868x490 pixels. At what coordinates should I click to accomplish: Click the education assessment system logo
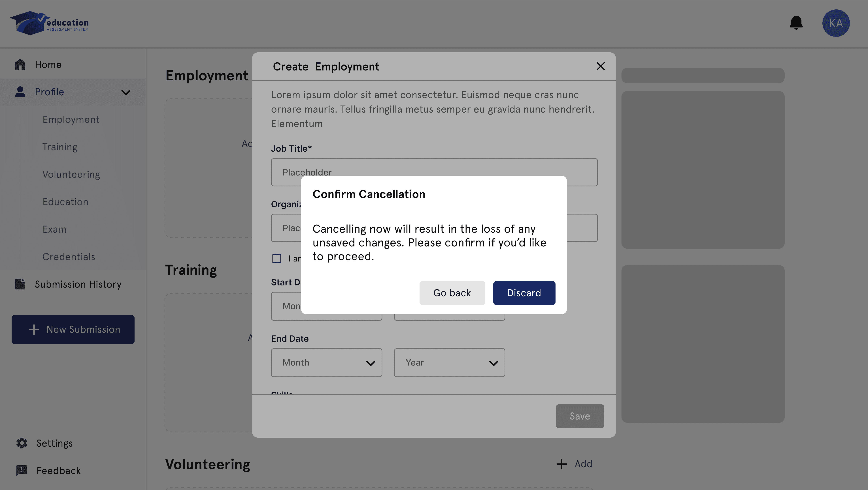point(49,23)
